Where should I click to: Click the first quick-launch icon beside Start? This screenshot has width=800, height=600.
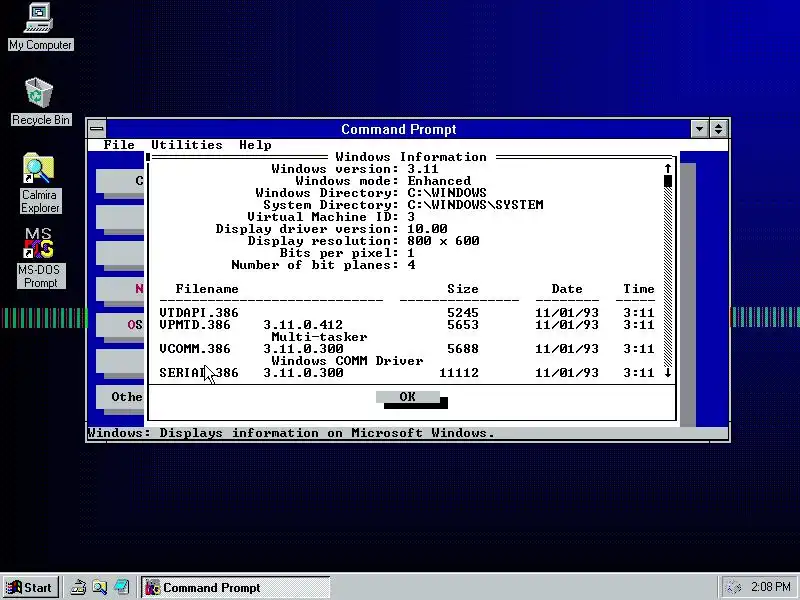[x=78, y=587]
